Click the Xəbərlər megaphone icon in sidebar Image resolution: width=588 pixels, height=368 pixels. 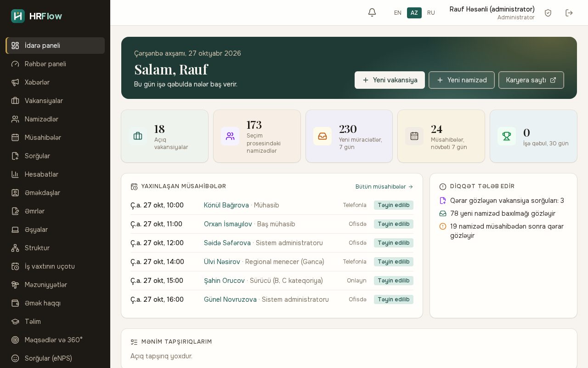[x=15, y=82]
